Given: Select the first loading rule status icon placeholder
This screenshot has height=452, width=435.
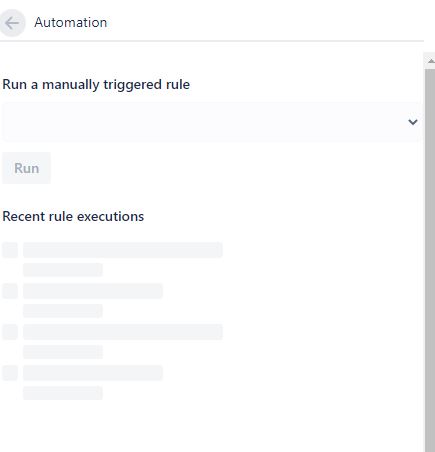Looking at the screenshot, I should pyautogui.click(x=10, y=250).
